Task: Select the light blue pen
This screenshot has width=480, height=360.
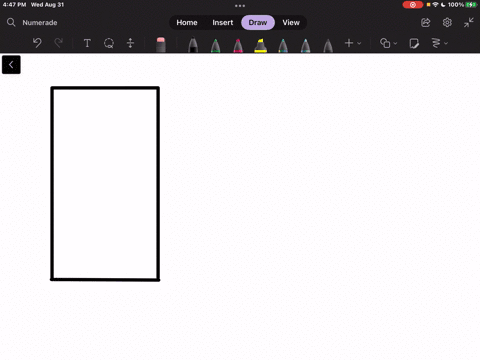Action: point(305,45)
